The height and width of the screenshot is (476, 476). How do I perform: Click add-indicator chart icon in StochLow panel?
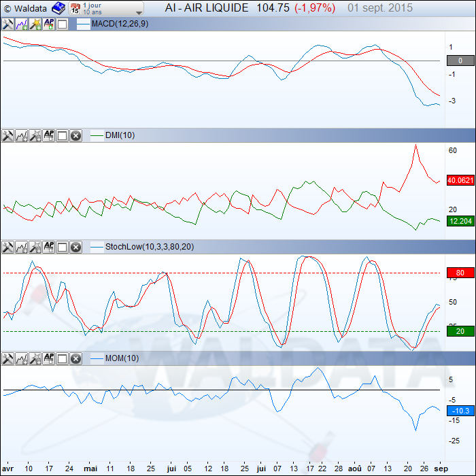click(22, 247)
